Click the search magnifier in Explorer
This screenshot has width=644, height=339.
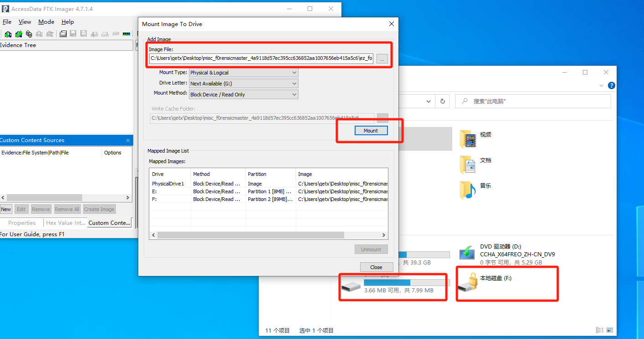tap(464, 101)
